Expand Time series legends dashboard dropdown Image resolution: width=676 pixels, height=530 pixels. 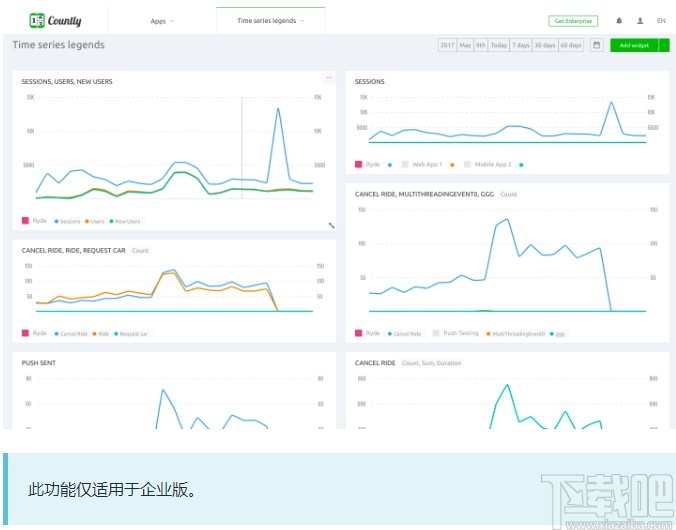(x=270, y=20)
